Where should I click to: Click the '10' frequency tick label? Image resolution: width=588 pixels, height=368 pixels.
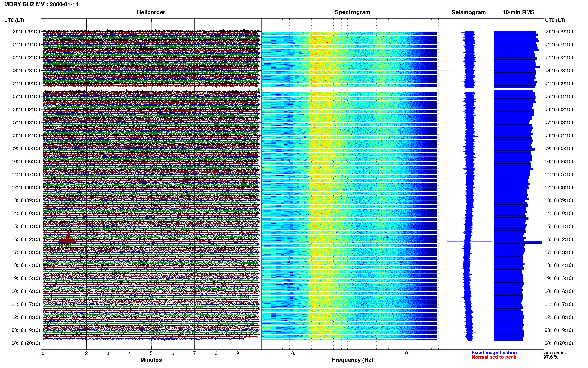[405, 353]
